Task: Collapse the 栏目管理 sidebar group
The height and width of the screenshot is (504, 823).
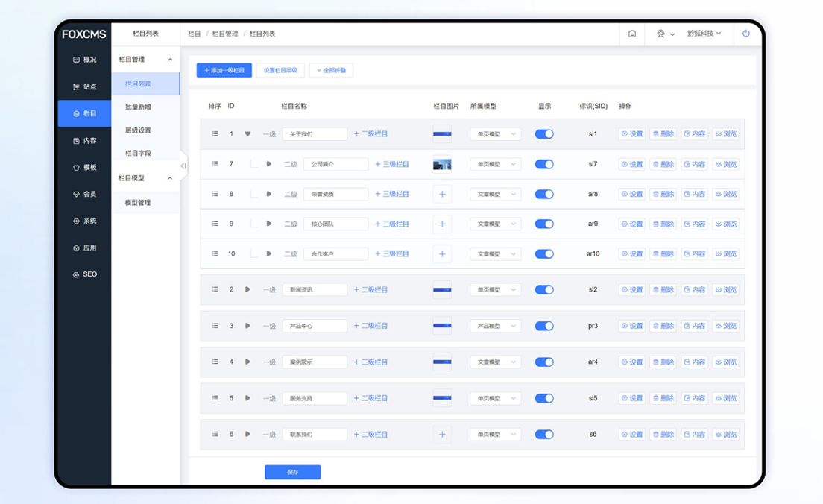Action: coord(170,60)
